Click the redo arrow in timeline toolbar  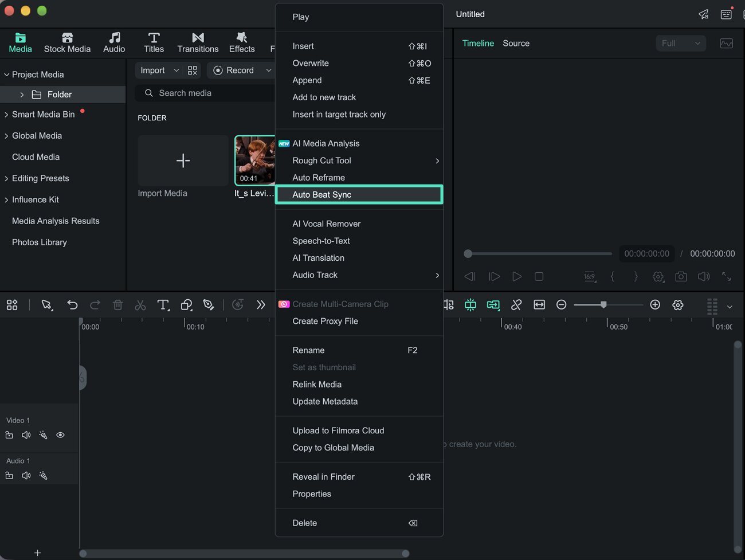(x=95, y=305)
